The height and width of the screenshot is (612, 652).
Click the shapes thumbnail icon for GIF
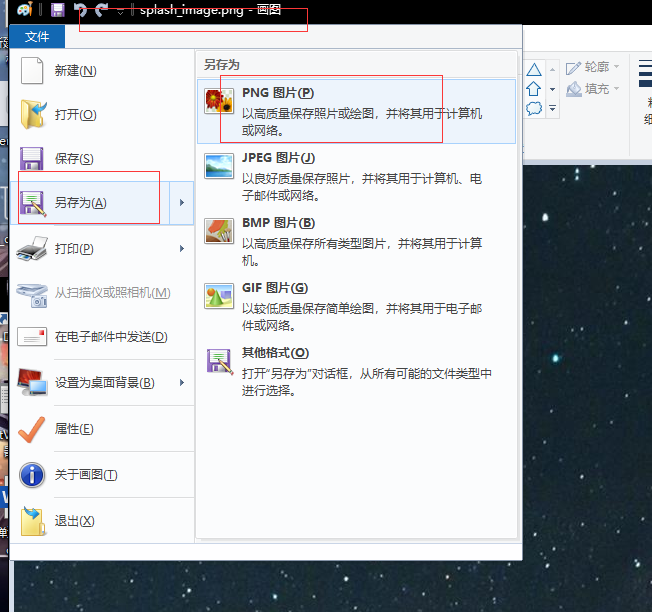coord(219,296)
